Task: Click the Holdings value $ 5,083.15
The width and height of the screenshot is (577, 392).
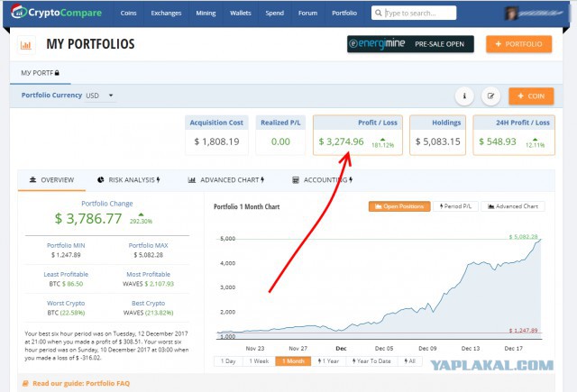Action: pyautogui.click(x=438, y=141)
